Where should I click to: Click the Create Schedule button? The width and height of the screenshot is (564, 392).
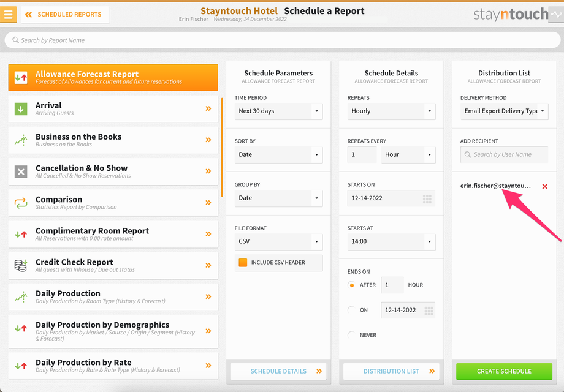pos(505,371)
